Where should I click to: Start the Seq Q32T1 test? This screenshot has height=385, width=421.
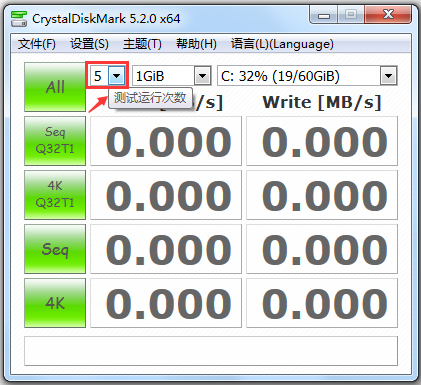point(55,141)
